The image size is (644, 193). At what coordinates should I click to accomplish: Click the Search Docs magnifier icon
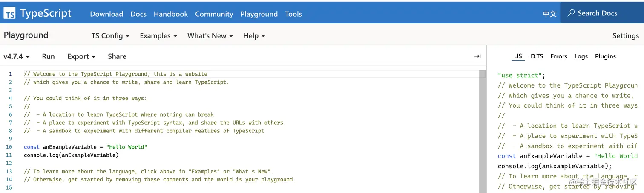point(571,13)
